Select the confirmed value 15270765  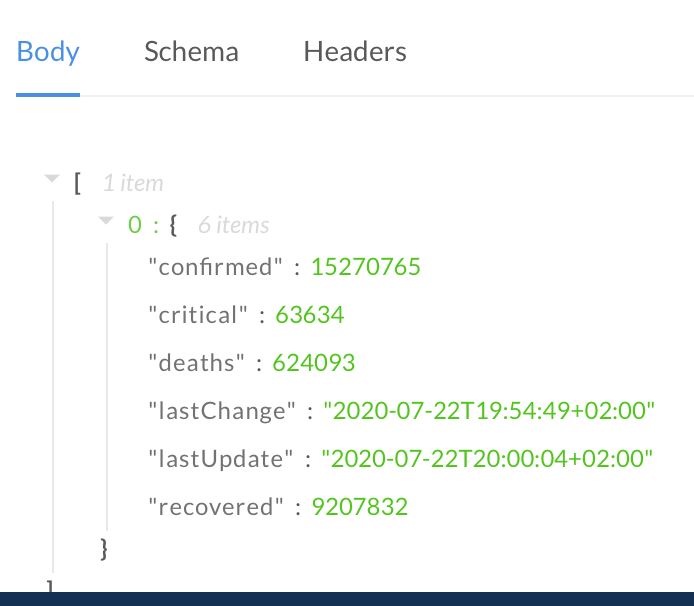(366, 267)
